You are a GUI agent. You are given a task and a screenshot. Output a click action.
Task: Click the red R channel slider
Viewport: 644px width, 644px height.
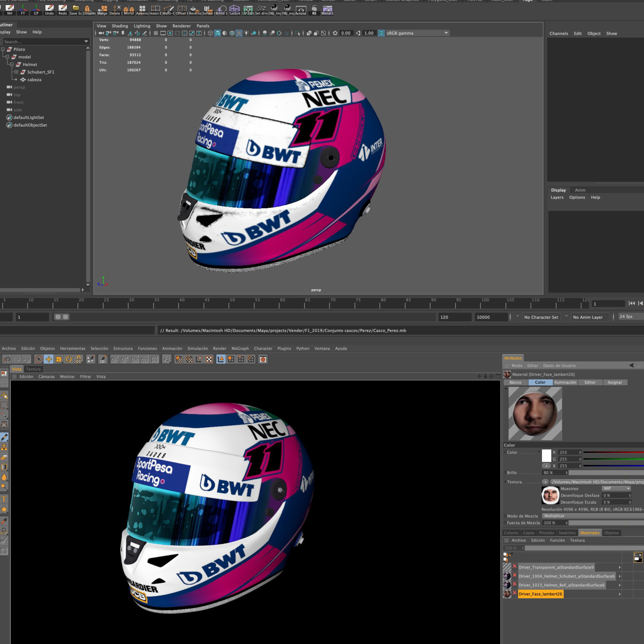click(613, 452)
